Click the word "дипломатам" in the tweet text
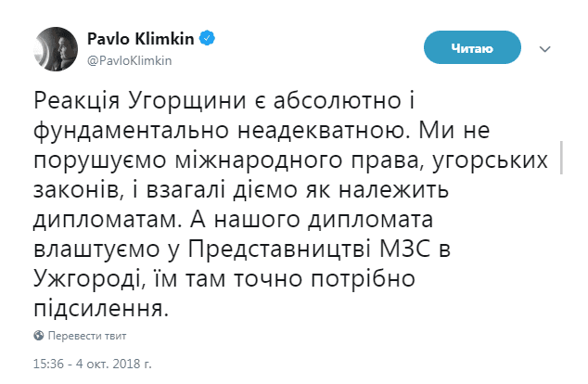The image size is (588, 384). (105, 220)
